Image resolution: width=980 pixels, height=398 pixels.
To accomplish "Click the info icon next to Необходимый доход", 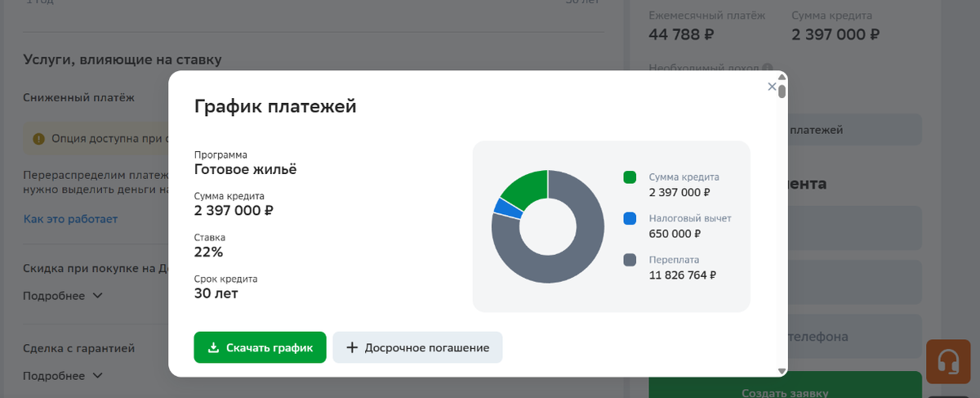I will pyautogui.click(x=767, y=69).
